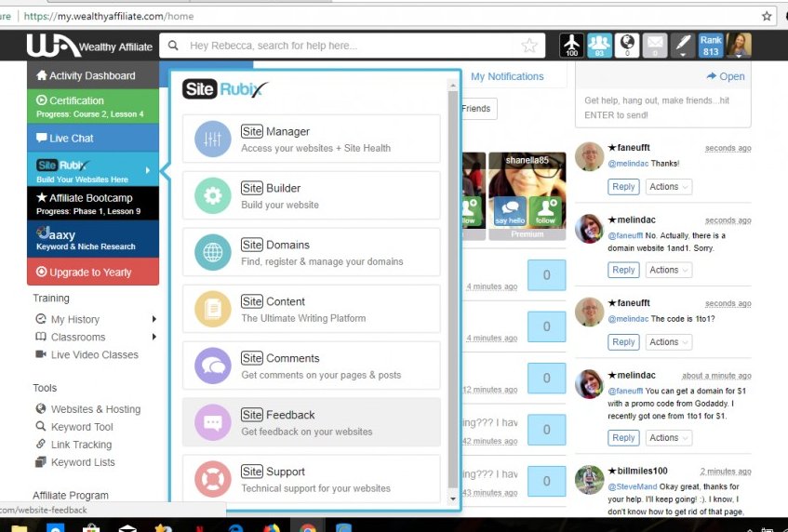This screenshot has width=788, height=532.
Task: Click the star icon inside search bar
Action: 529,46
